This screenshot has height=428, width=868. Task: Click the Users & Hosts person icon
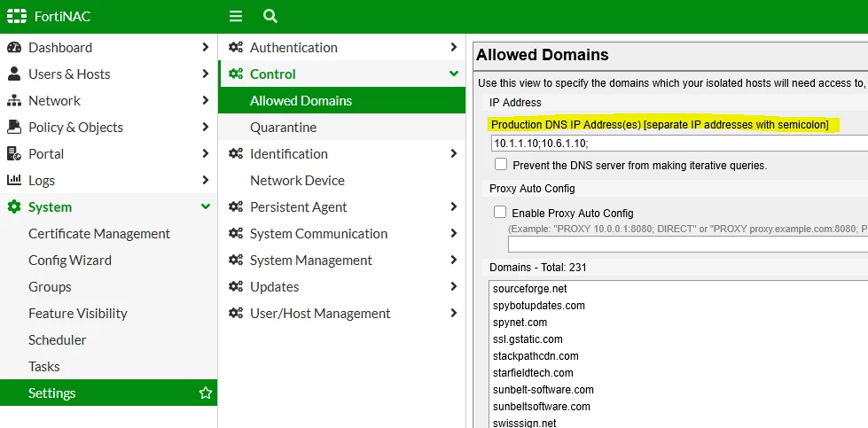click(x=14, y=74)
